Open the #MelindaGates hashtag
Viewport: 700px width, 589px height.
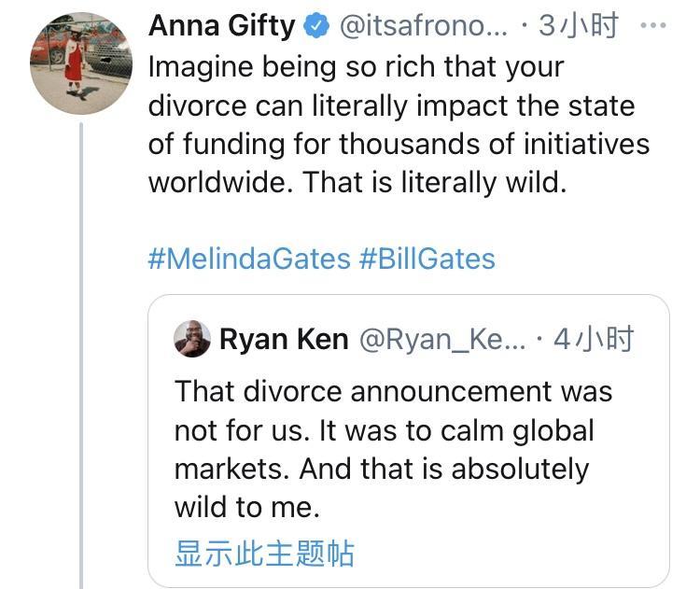(x=248, y=258)
